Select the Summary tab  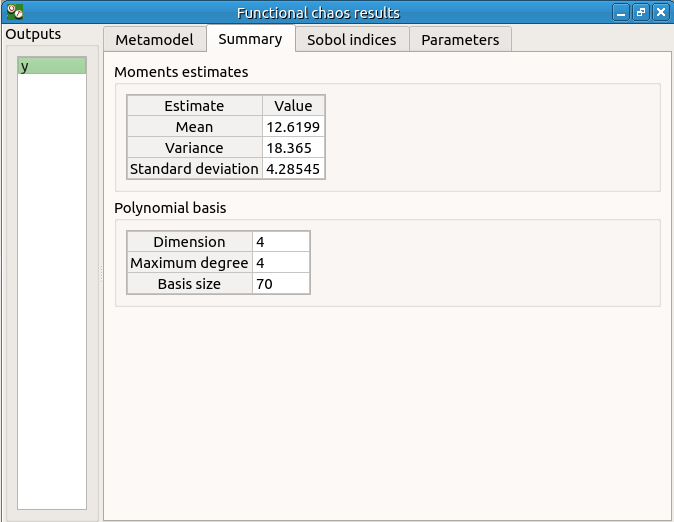click(x=250, y=39)
